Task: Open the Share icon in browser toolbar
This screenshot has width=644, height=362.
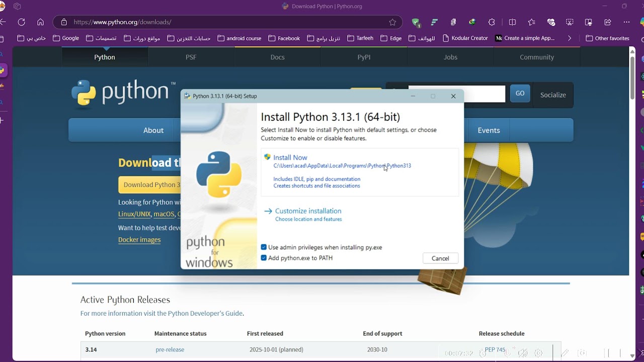Action: tap(608, 22)
